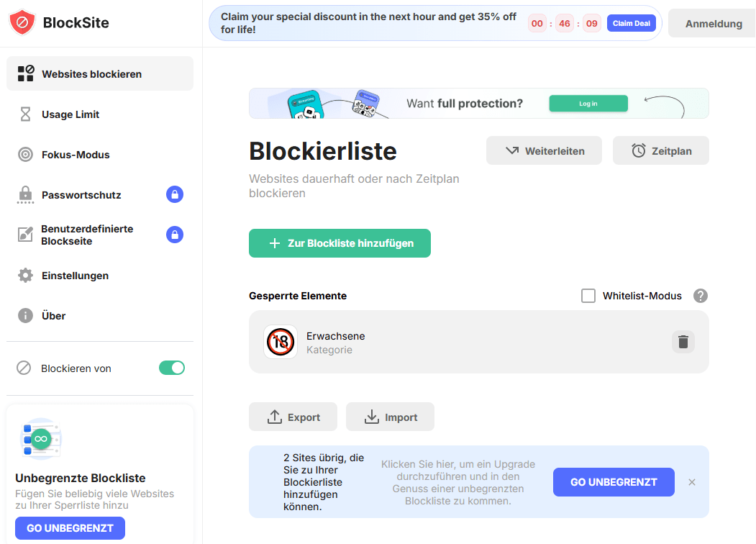Open the Websites blockieren section
This screenshot has width=756, height=544.
click(91, 74)
